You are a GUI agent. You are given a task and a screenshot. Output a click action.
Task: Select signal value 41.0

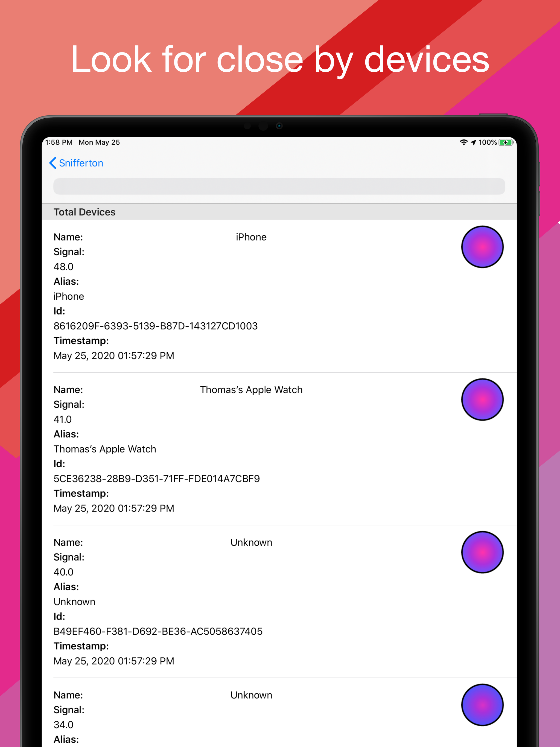63,419
